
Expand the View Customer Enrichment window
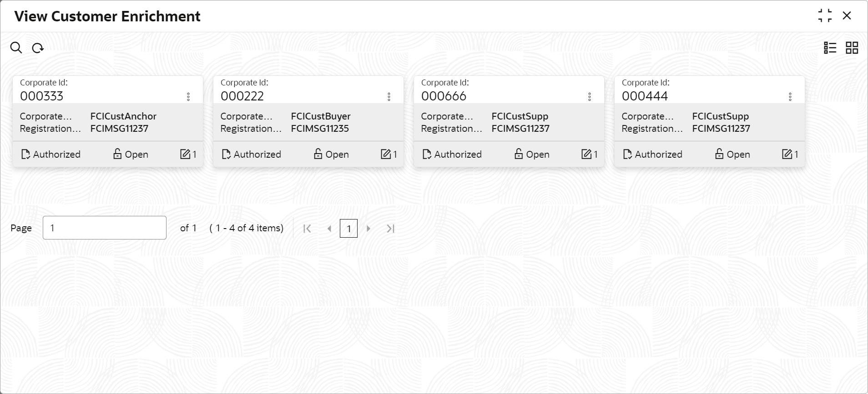825,15
